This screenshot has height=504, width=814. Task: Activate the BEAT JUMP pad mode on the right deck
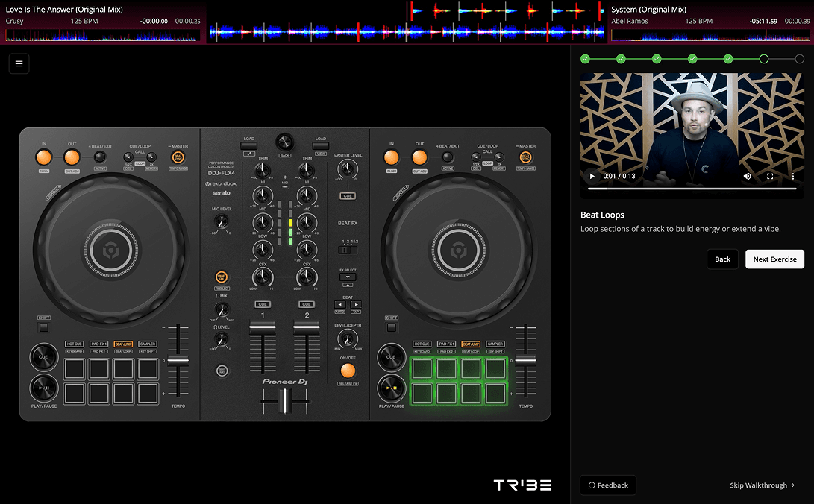(x=471, y=344)
